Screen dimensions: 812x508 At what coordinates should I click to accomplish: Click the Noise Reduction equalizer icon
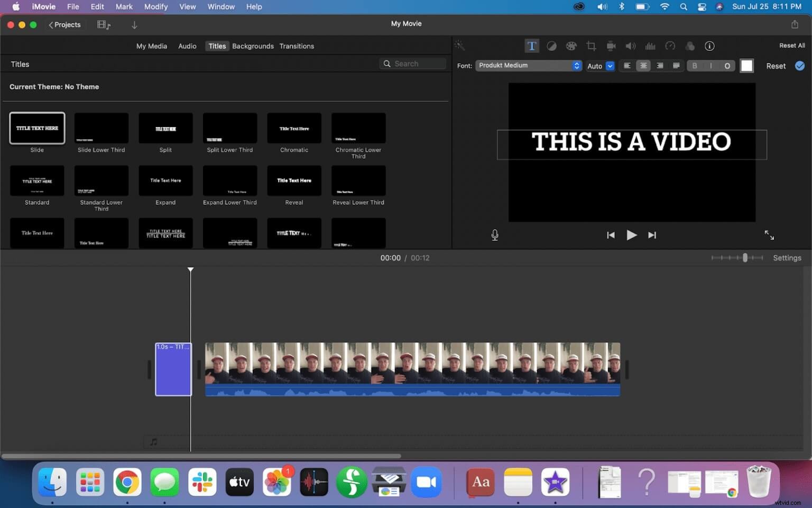(x=651, y=46)
